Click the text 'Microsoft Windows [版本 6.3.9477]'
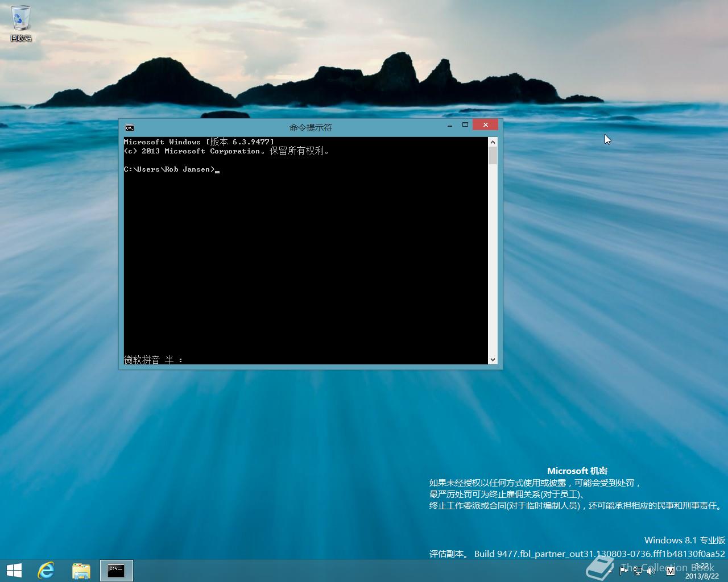This screenshot has width=728, height=582. point(199,142)
